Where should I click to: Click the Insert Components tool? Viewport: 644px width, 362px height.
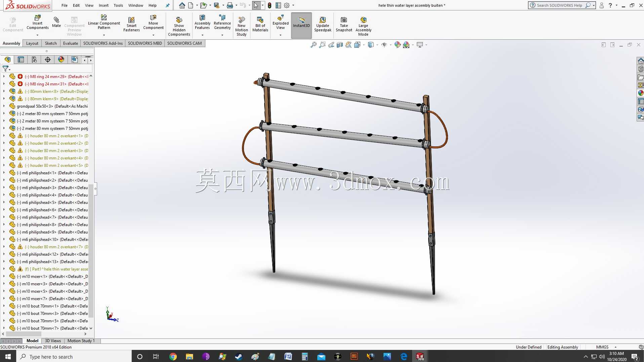[38, 23]
